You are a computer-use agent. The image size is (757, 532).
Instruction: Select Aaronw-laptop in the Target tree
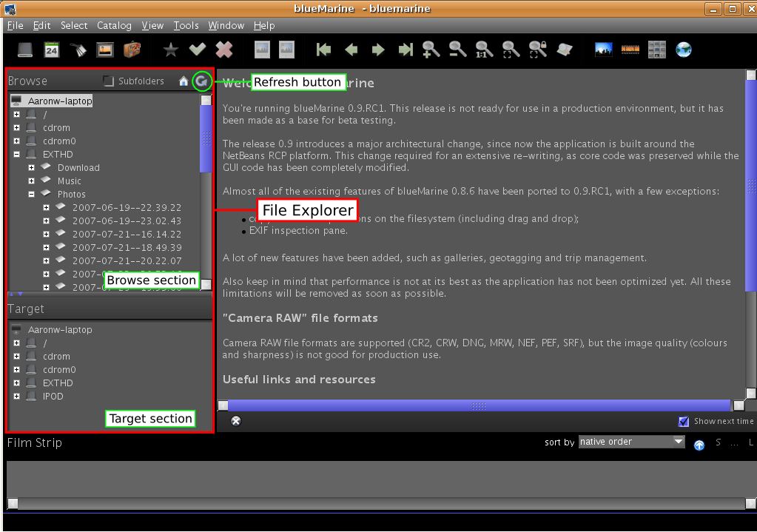tap(60, 330)
